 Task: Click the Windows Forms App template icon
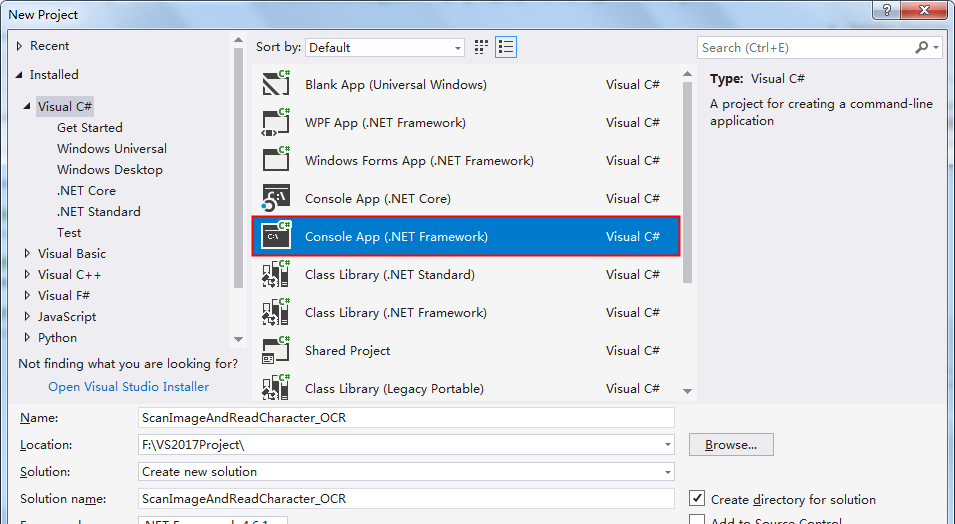pyautogui.click(x=276, y=160)
